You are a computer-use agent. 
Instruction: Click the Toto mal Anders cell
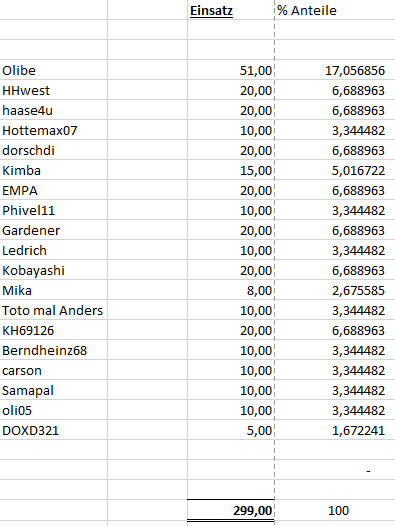[54, 310]
